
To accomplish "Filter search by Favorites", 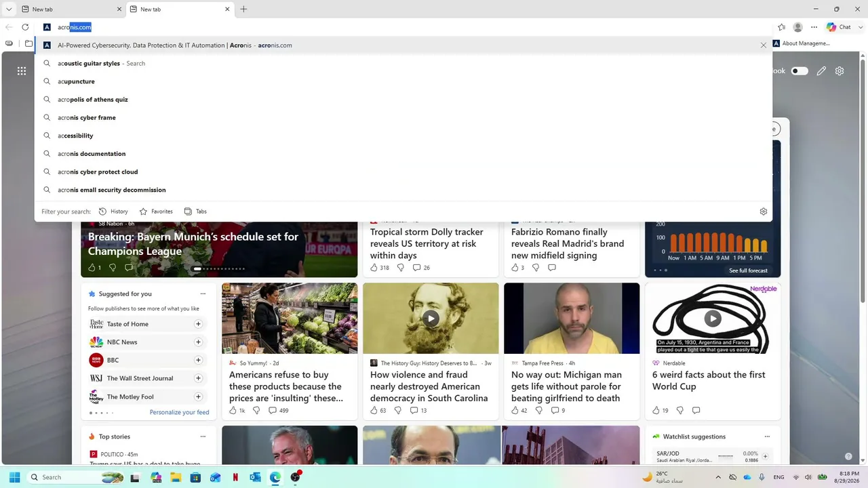I will tap(156, 211).
